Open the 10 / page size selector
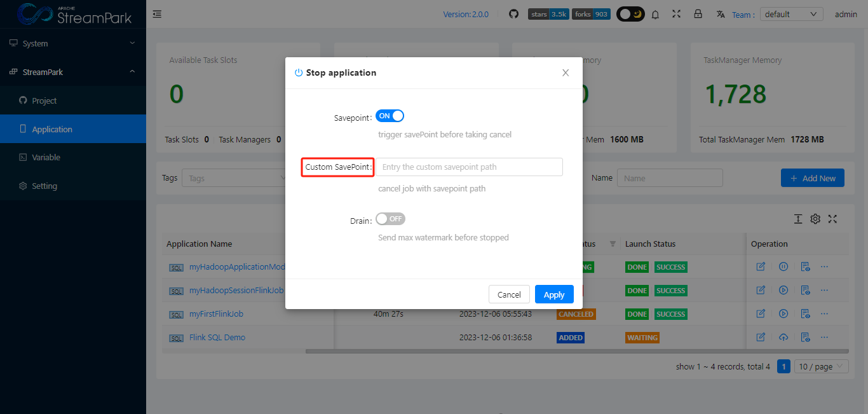The height and width of the screenshot is (414, 868). tap(821, 366)
